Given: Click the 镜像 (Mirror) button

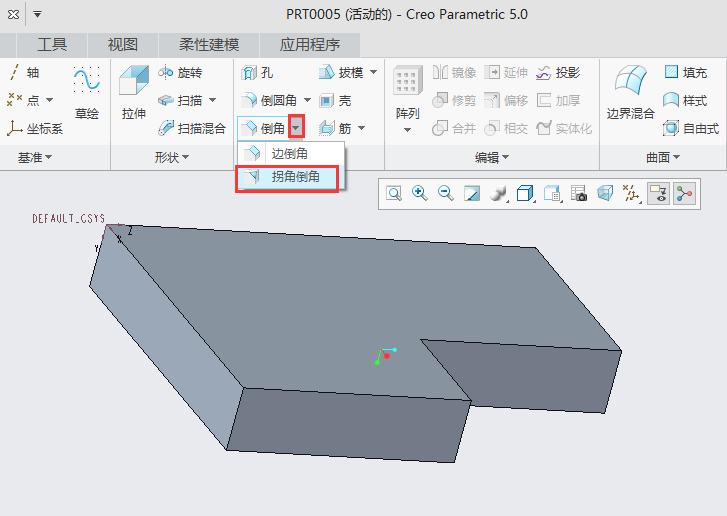Looking at the screenshot, I should click(x=454, y=72).
